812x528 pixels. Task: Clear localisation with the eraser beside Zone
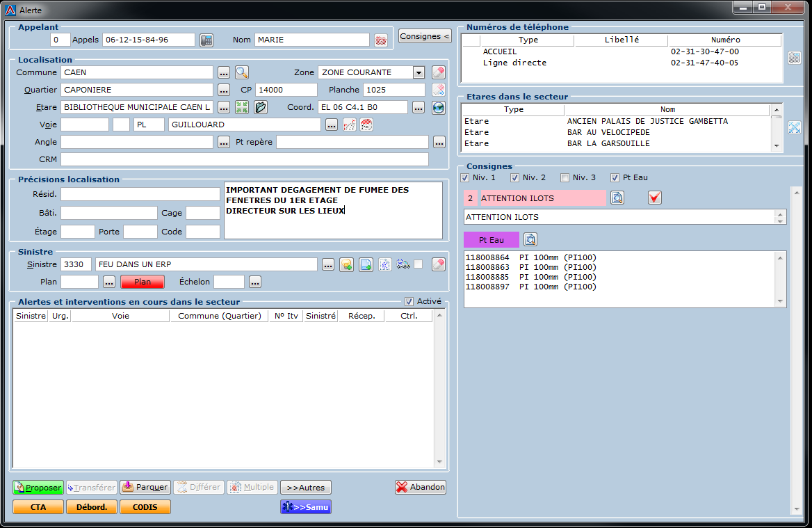click(x=439, y=72)
